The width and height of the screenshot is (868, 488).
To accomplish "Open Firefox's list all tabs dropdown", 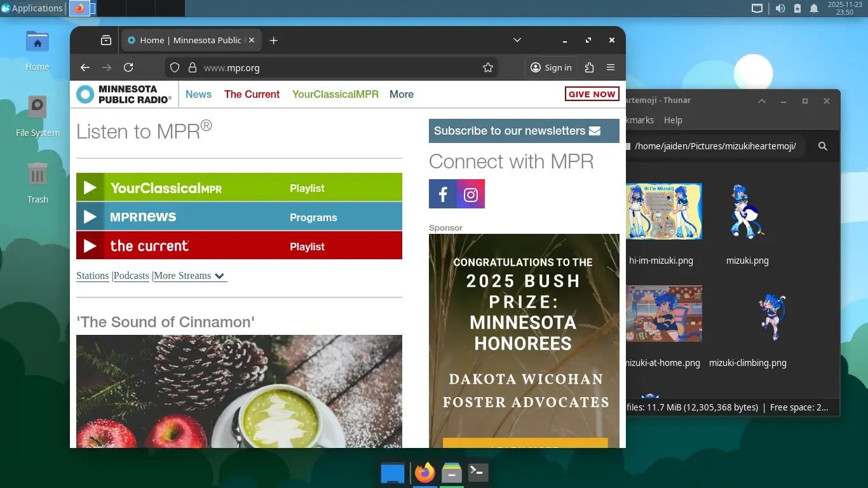I will (517, 39).
